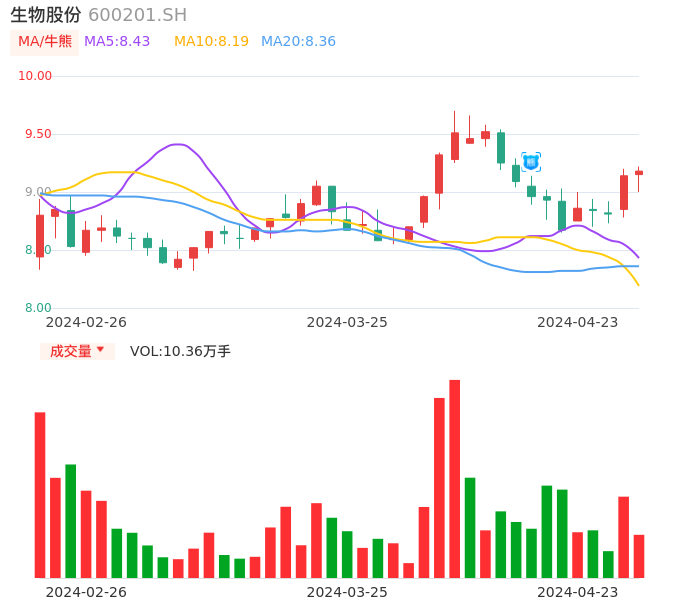Click the VOL:10.36万手 volume readout
The image size is (686, 606).
[x=180, y=351]
